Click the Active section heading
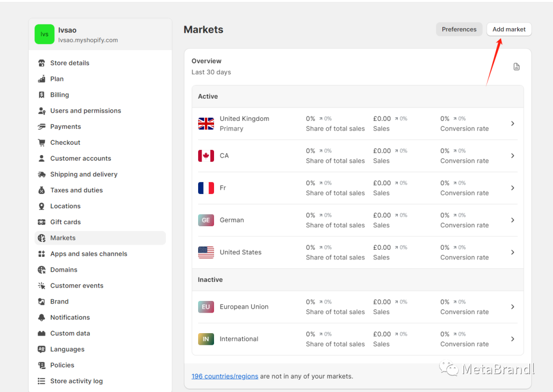Viewport: 553px width, 392px height. [x=208, y=96]
